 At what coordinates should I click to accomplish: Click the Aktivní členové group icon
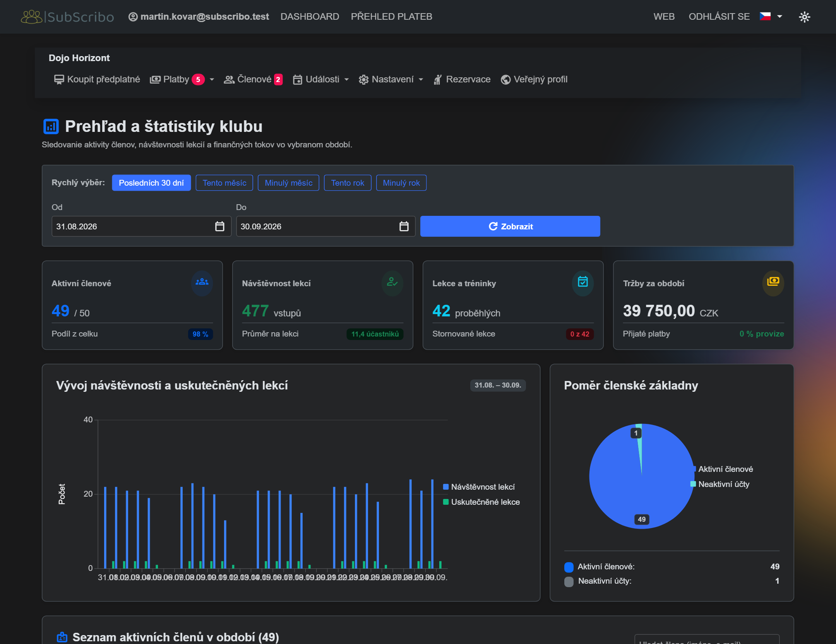[202, 283]
